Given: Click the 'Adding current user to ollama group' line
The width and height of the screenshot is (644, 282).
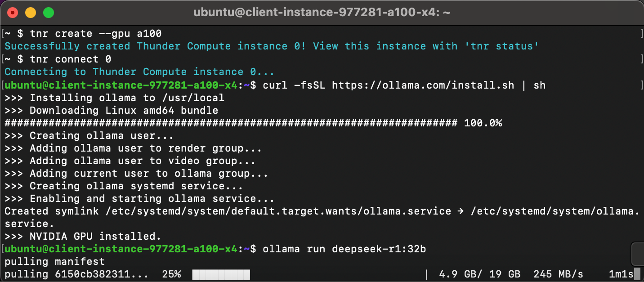Looking at the screenshot, I should click(136, 174).
